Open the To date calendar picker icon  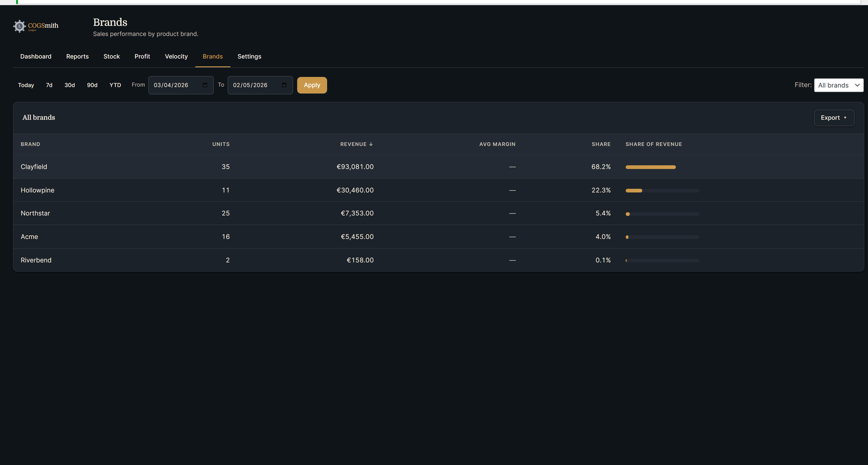click(284, 85)
